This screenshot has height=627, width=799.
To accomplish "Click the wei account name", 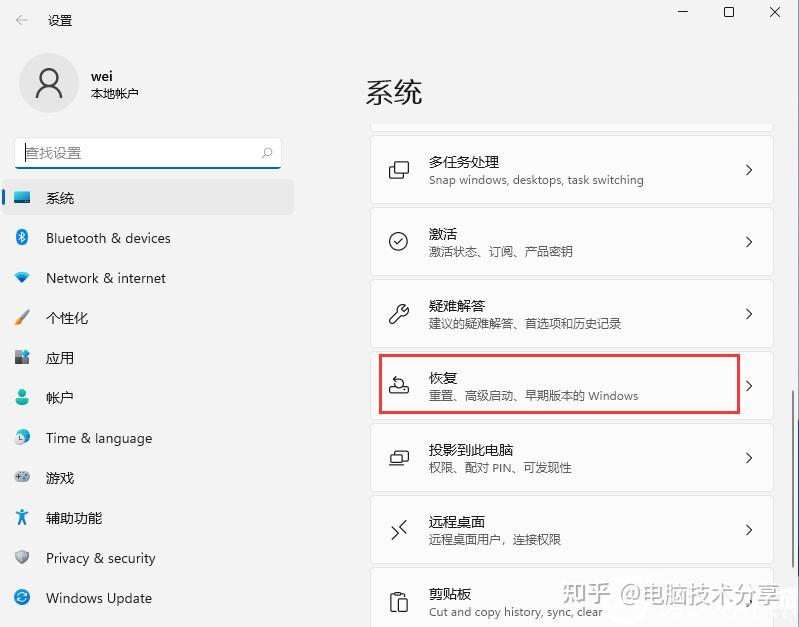I will click(101, 76).
